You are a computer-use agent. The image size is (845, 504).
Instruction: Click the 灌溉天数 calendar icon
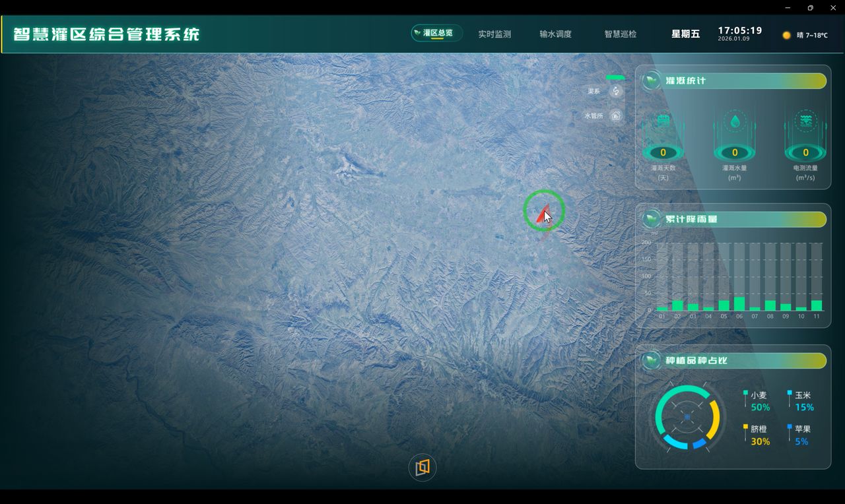663,121
